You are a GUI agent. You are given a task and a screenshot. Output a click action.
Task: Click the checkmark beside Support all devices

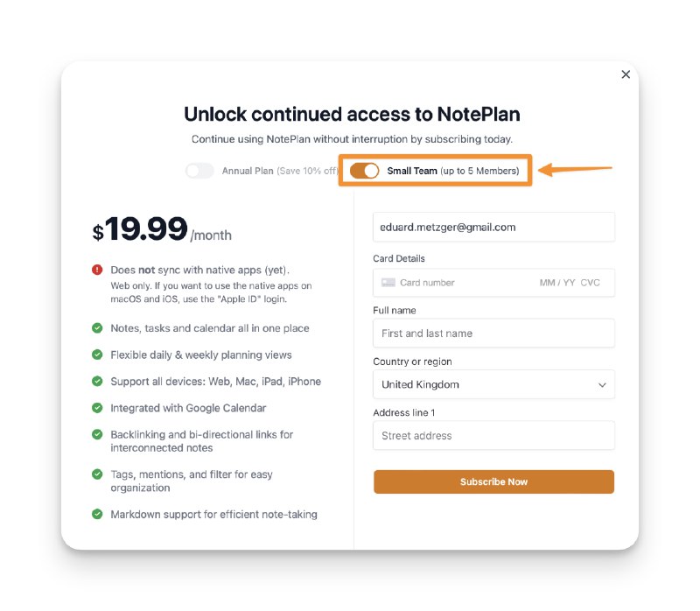pos(97,382)
